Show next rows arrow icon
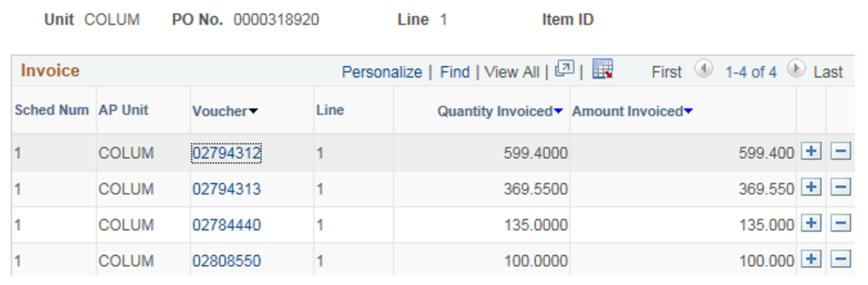 [796, 69]
